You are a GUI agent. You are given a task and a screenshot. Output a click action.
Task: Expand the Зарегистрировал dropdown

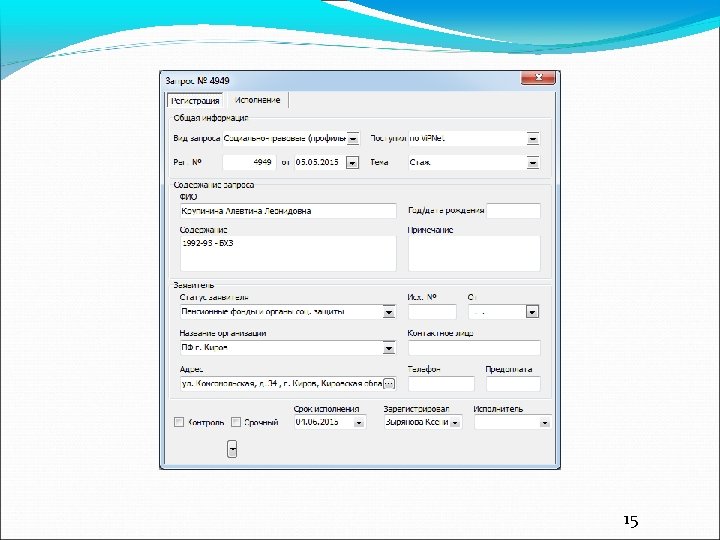tap(455, 422)
